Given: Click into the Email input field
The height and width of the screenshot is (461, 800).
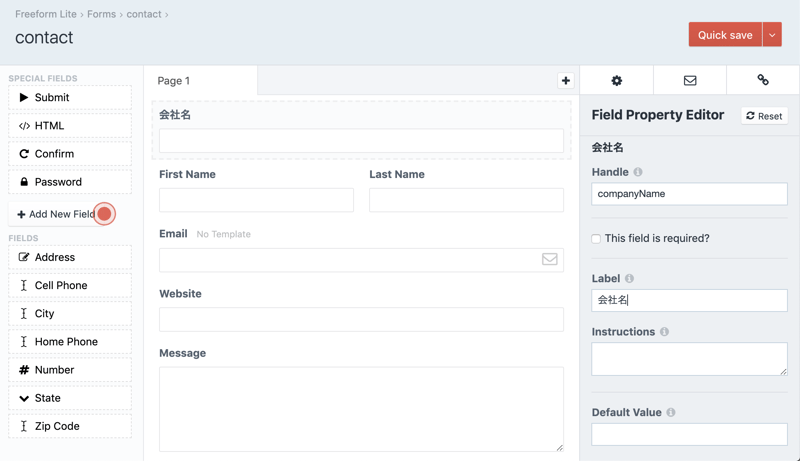Looking at the screenshot, I should click(350, 260).
